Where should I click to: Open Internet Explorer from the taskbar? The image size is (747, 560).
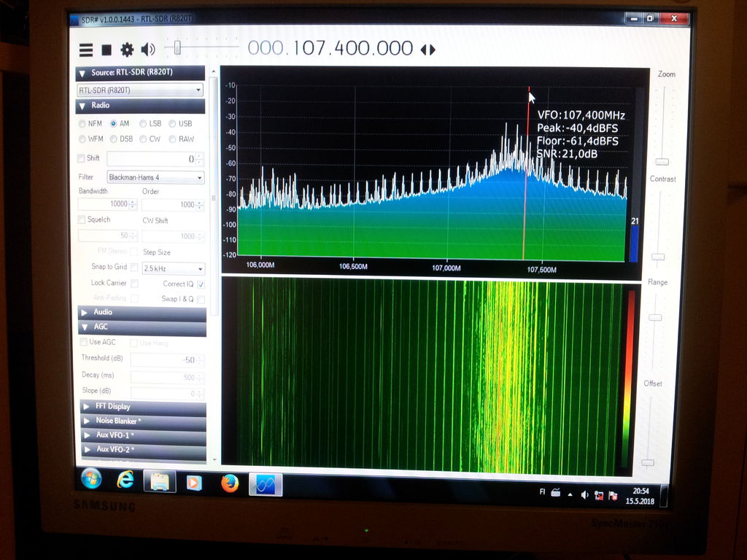point(125,480)
